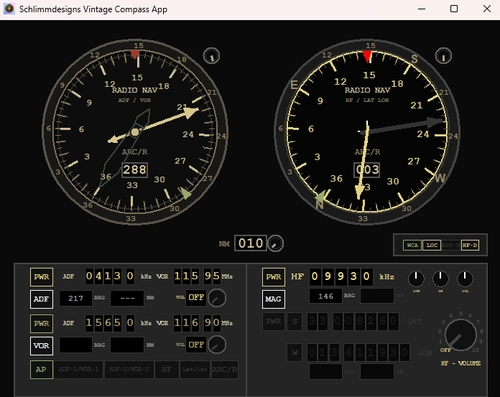Minimize the Vintage Compass App window
This screenshot has height=397, width=500.
click(422, 9)
